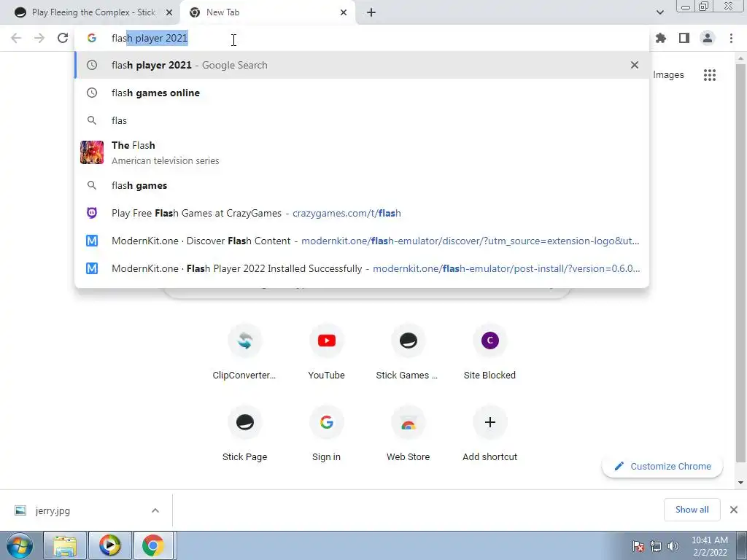Remove the 'flash player 2021' suggestion
This screenshot has width=747, height=560.
(x=635, y=65)
